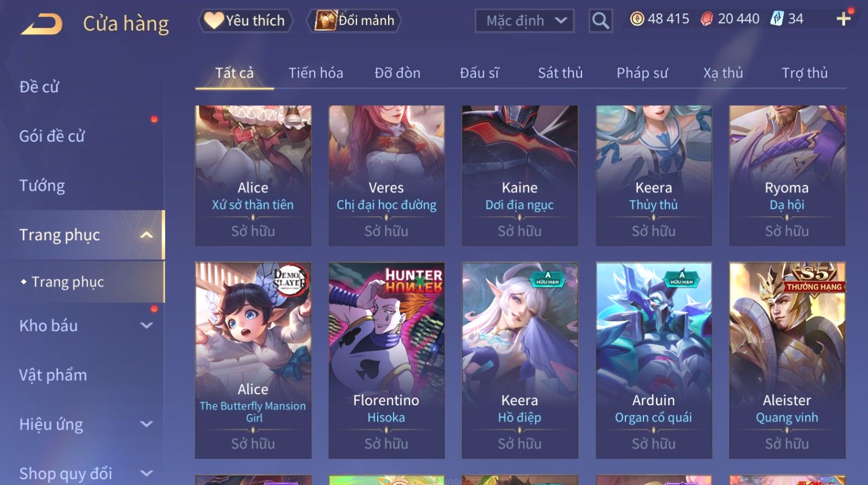Open the search magnifier icon
Image resolution: width=868 pixels, height=485 pixels.
[601, 21]
